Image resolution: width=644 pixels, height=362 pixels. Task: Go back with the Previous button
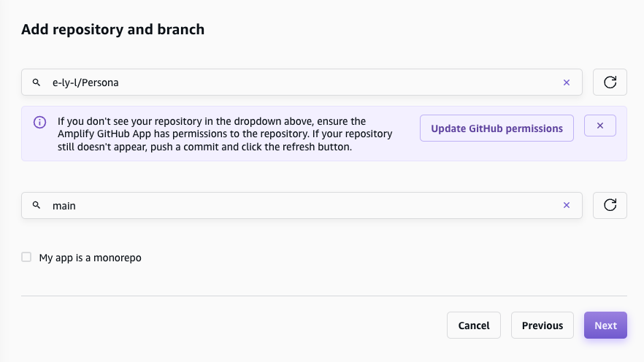point(543,326)
